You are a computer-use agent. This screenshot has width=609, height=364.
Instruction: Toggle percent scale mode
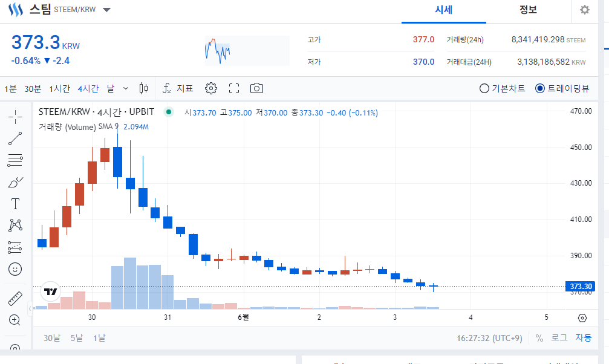tap(539, 338)
